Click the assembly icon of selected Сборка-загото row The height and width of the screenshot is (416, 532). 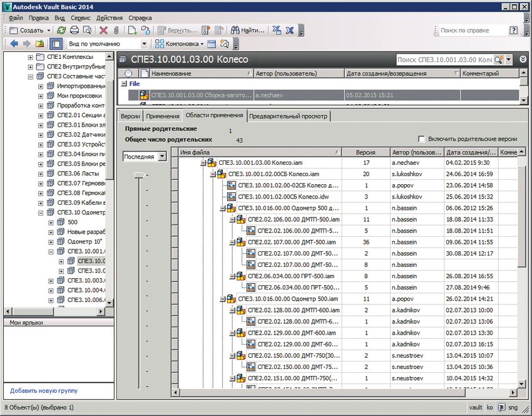click(x=144, y=95)
